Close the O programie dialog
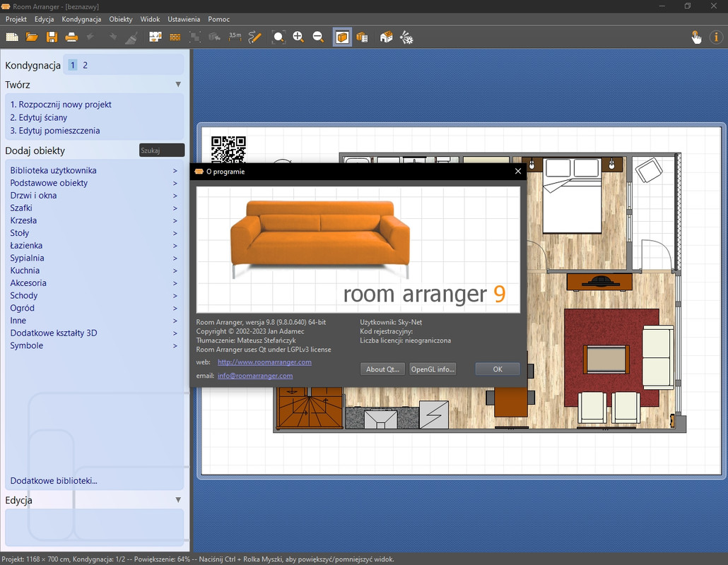Image resolution: width=728 pixels, height=565 pixels. click(518, 171)
